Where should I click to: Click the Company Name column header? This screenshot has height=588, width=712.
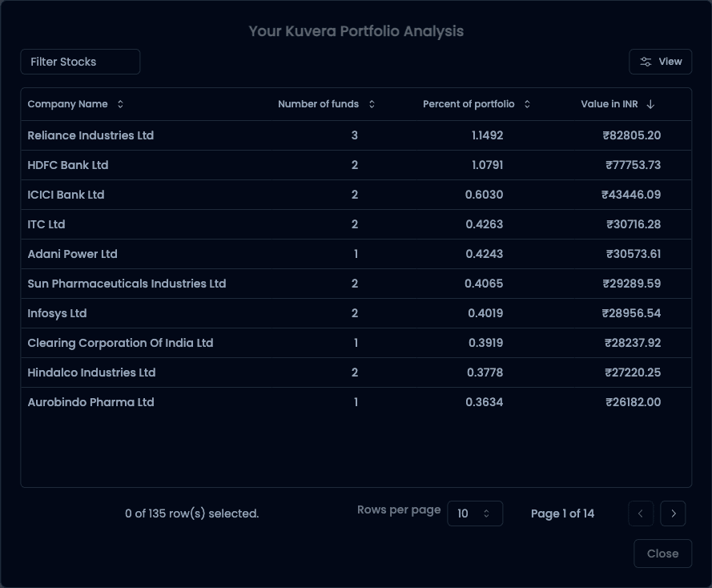coord(68,104)
